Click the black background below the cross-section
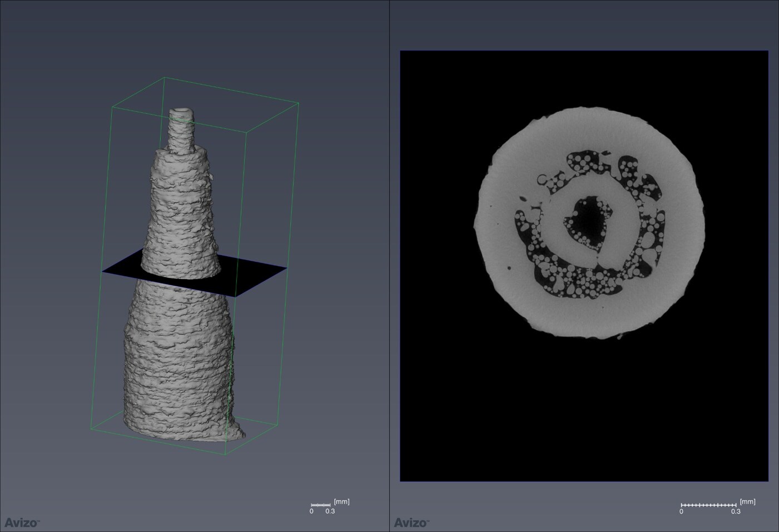This screenshot has height=532, width=779. coord(584,411)
